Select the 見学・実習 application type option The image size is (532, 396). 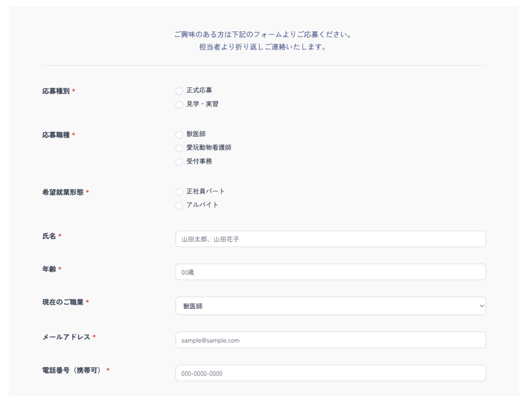click(x=179, y=104)
